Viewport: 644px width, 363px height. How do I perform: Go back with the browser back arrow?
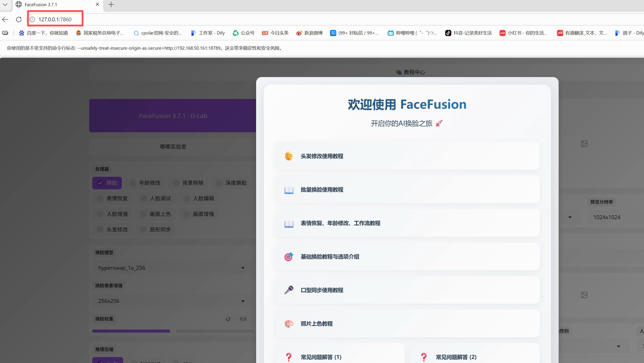point(5,20)
